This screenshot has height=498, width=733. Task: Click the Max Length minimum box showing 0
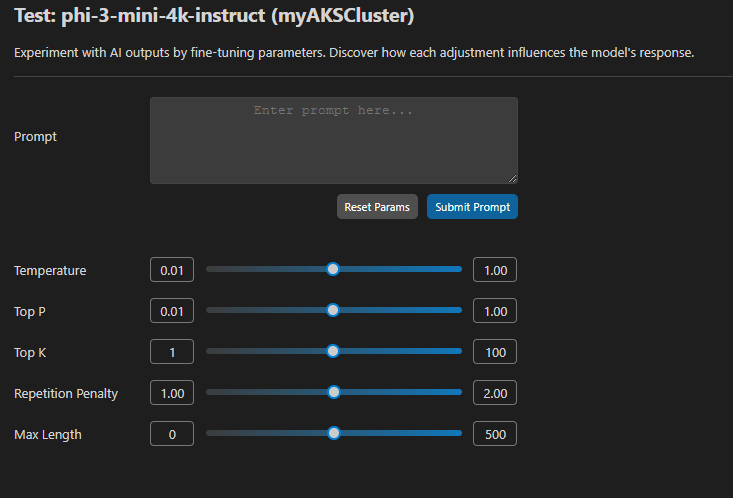tap(172, 434)
